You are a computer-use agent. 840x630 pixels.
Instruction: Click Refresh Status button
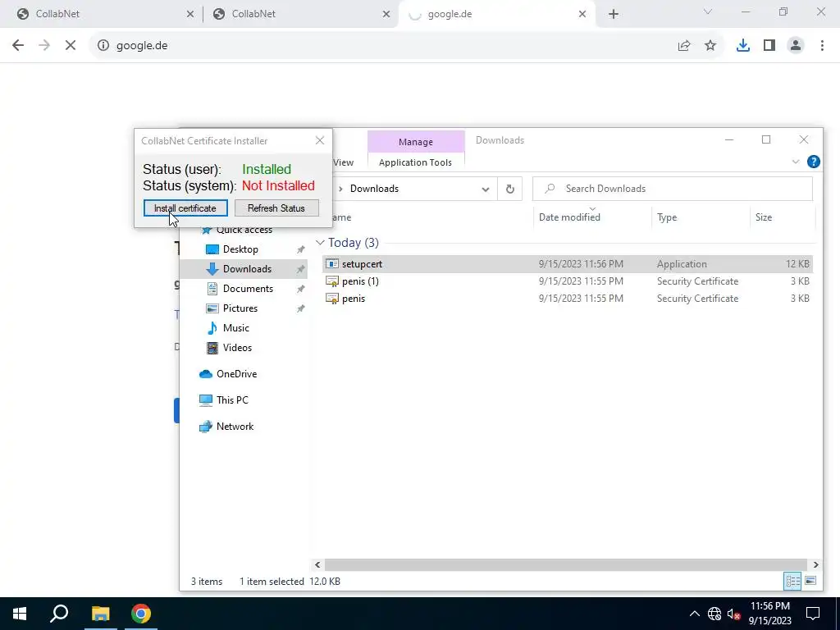pyautogui.click(x=276, y=208)
